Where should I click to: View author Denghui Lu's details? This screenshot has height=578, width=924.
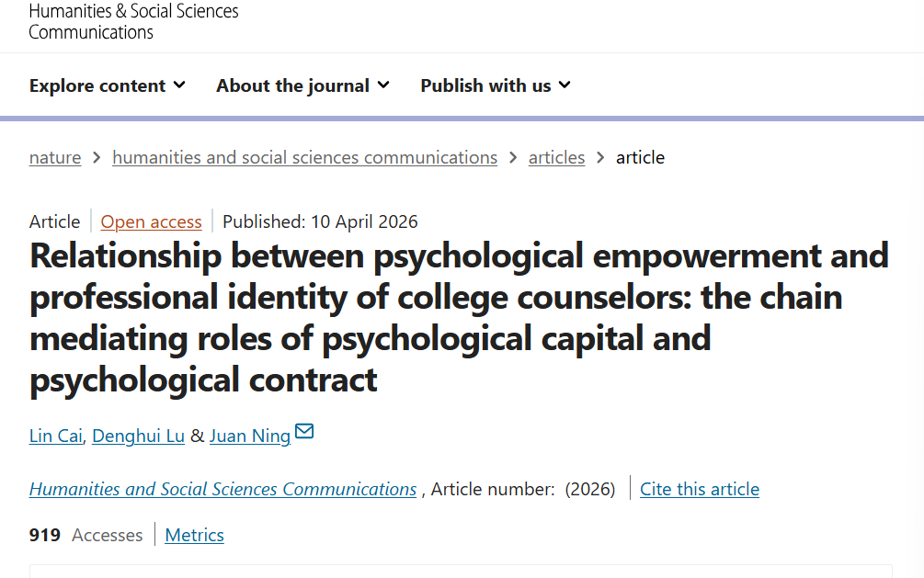pos(139,436)
